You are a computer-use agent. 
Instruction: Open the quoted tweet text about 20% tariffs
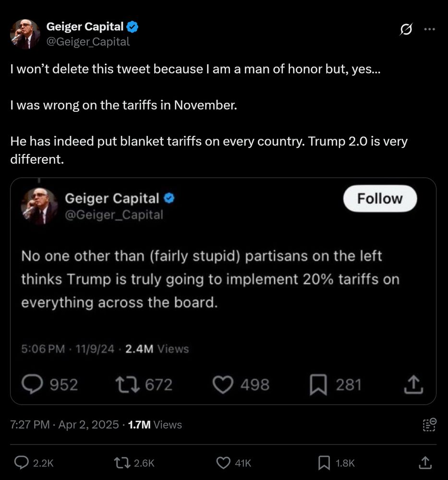211,279
